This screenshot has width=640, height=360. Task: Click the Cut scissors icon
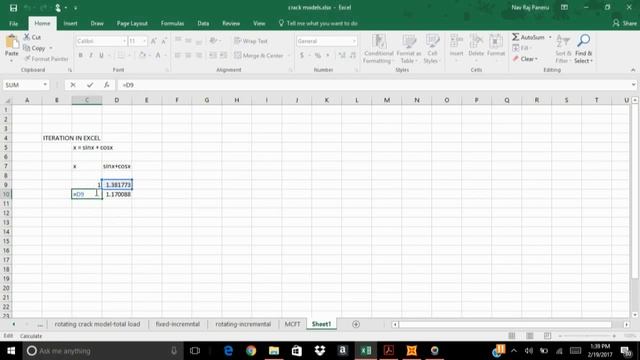pyautogui.click(x=27, y=37)
